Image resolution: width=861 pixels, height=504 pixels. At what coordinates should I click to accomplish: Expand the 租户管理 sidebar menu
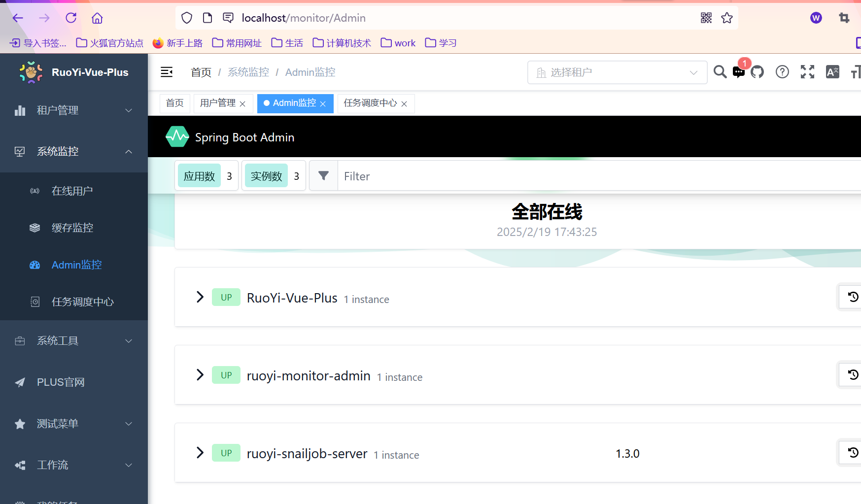(74, 110)
